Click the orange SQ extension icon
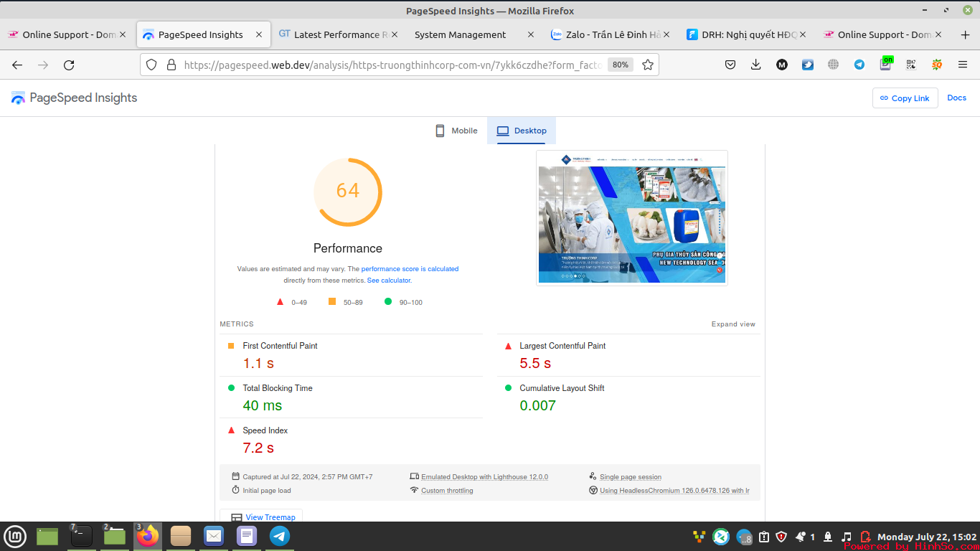Image resolution: width=980 pixels, height=551 pixels. (937, 65)
